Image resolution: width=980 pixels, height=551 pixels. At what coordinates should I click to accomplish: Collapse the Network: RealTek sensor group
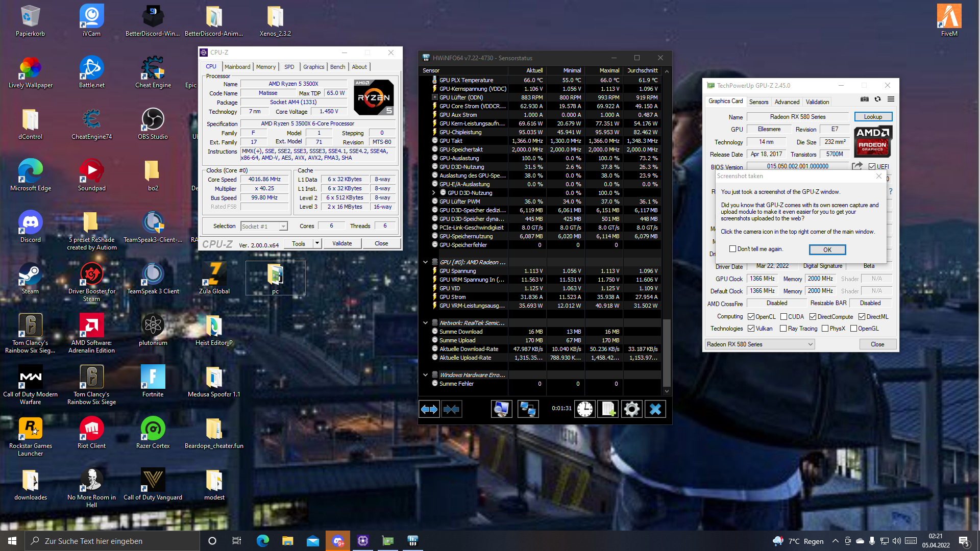point(425,323)
